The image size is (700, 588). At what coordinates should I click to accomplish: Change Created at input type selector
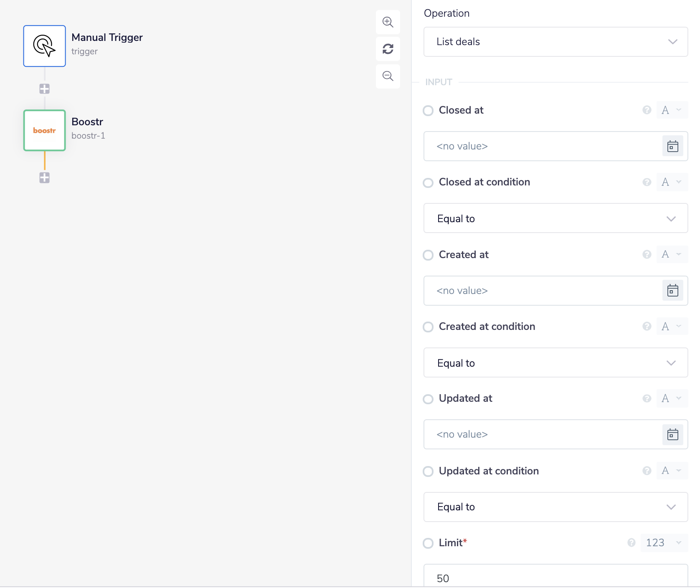672,254
